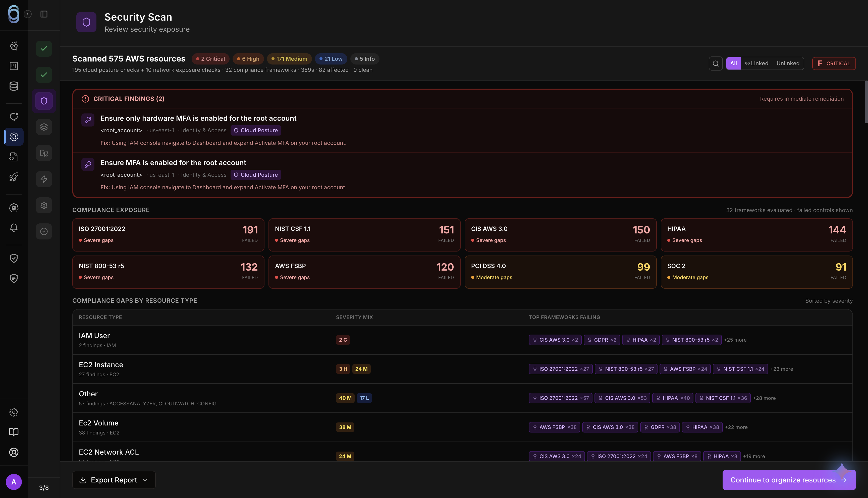
Task: Show +25 more frameworks for IAM User
Action: click(x=735, y=340)
